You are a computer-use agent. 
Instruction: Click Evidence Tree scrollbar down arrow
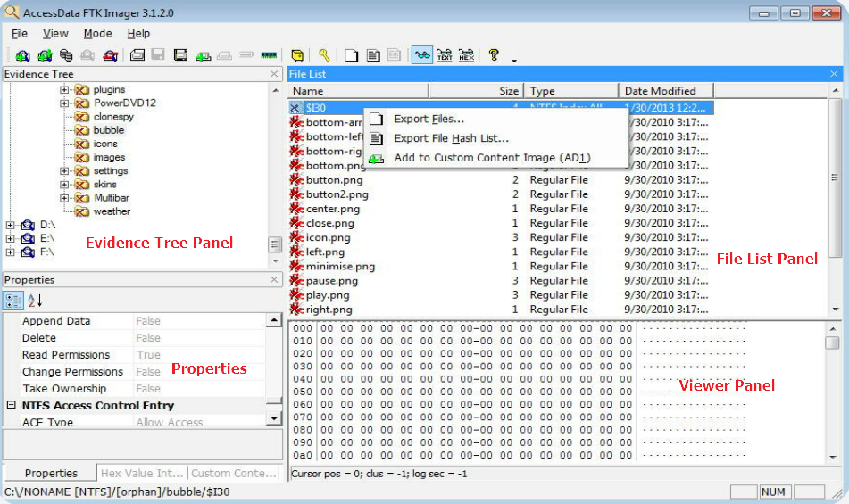point(276,261)
